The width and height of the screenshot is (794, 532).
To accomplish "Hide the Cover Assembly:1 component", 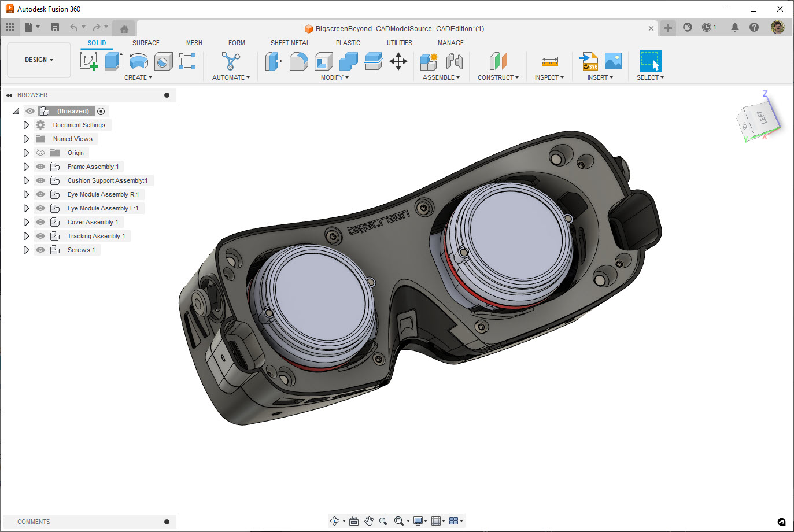I will point(40,222).
